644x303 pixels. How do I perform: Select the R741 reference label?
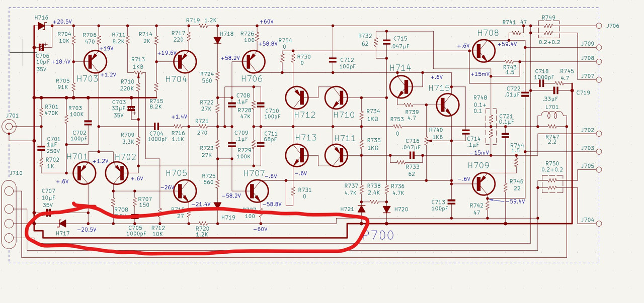point(509,22)
